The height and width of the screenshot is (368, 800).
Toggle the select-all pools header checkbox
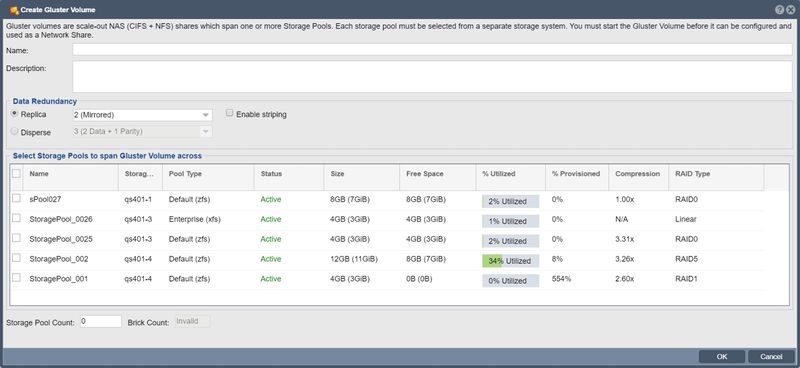point(16,174)
